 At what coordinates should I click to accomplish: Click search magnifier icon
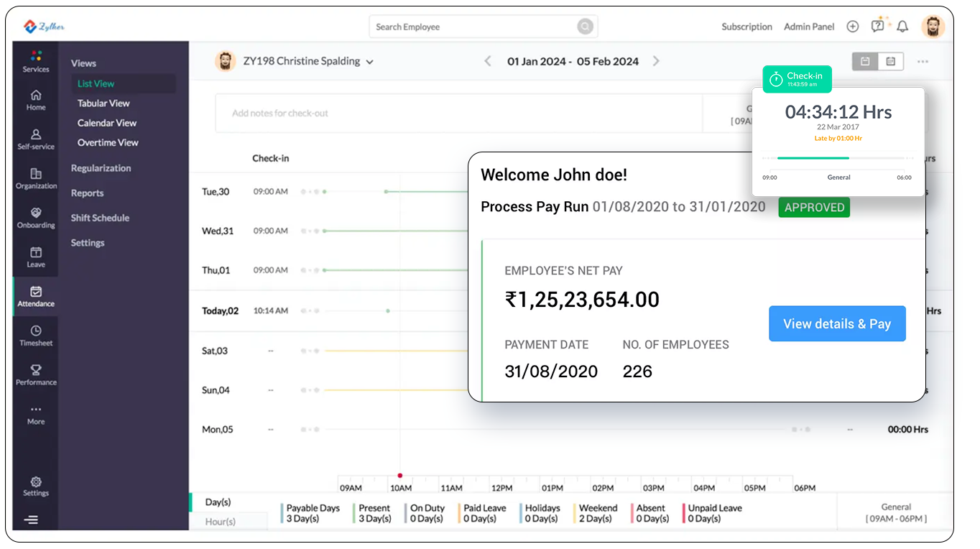[x=586, y=27]
